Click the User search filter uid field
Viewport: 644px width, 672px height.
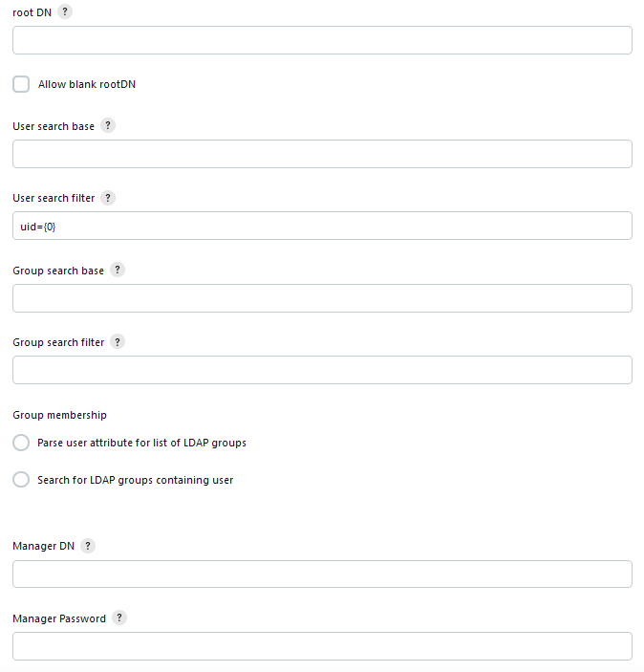322,226
